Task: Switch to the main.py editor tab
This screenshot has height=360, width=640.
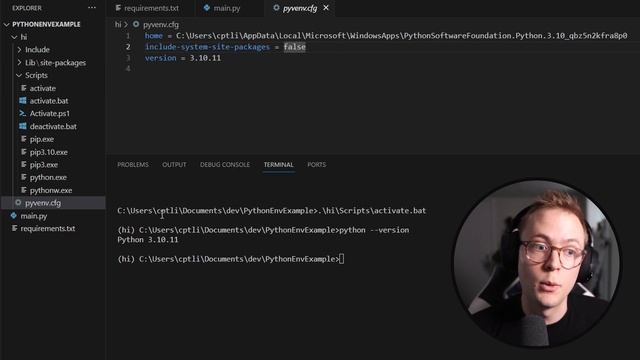Action: pyautogui.click(x=227, y=8)
